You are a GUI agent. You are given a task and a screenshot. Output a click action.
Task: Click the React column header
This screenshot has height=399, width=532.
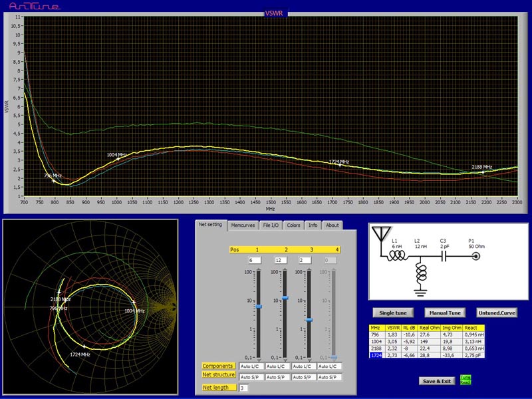pos(473,328)
